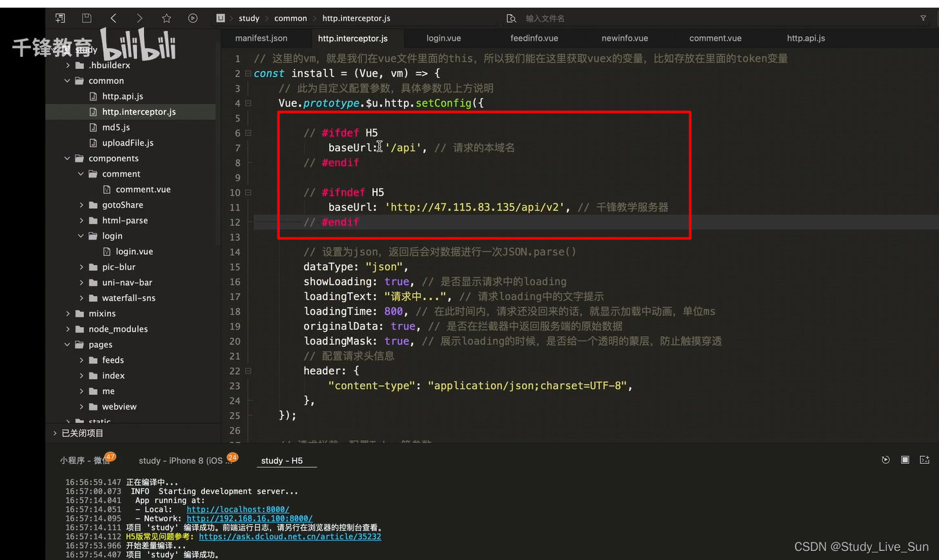This screenshot has height=560, width=939.
Task: Click the new file toolbar icon
Action: point(60,18)
